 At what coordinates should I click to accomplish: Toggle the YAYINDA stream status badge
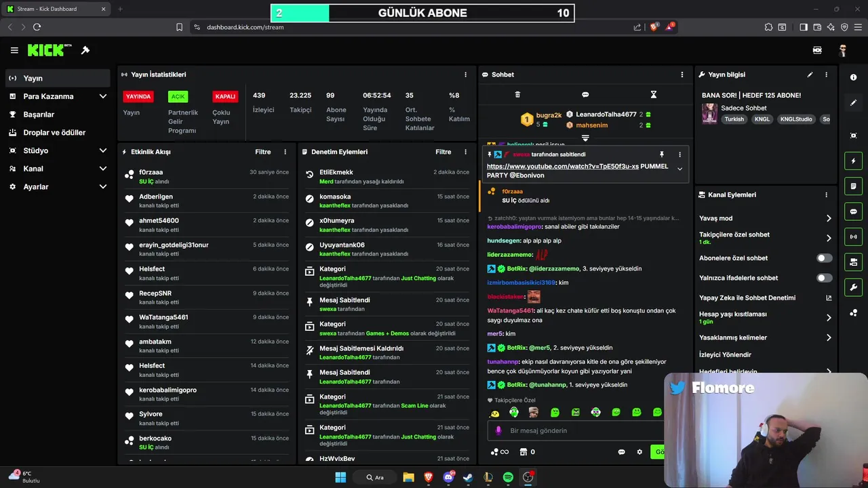138,96
